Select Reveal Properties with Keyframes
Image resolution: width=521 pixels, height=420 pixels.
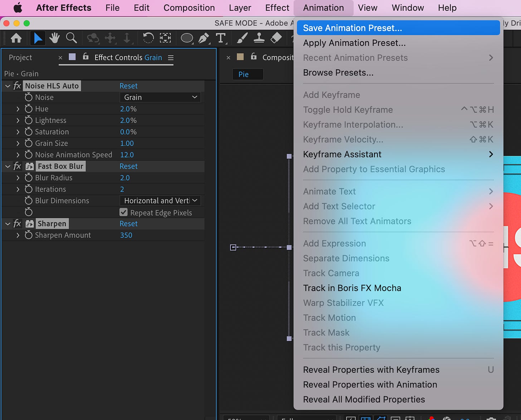click(x=398, y=370)
